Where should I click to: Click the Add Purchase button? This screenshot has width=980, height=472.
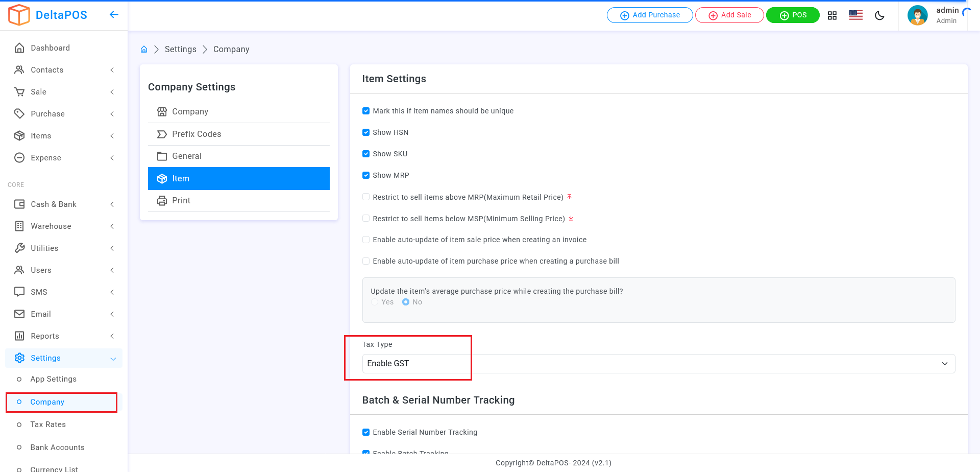point(649,15)
